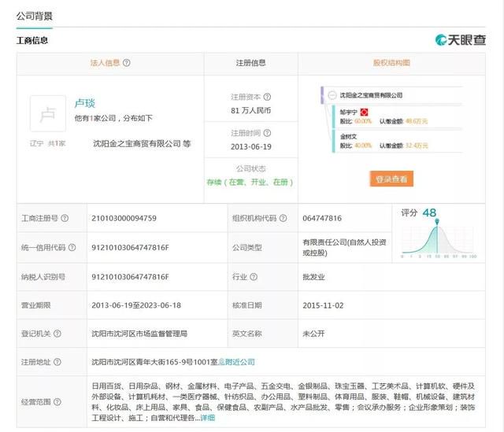504x432 pixels.
Task: Click the 天眼查 logo
Action: [x=460, y=40]
